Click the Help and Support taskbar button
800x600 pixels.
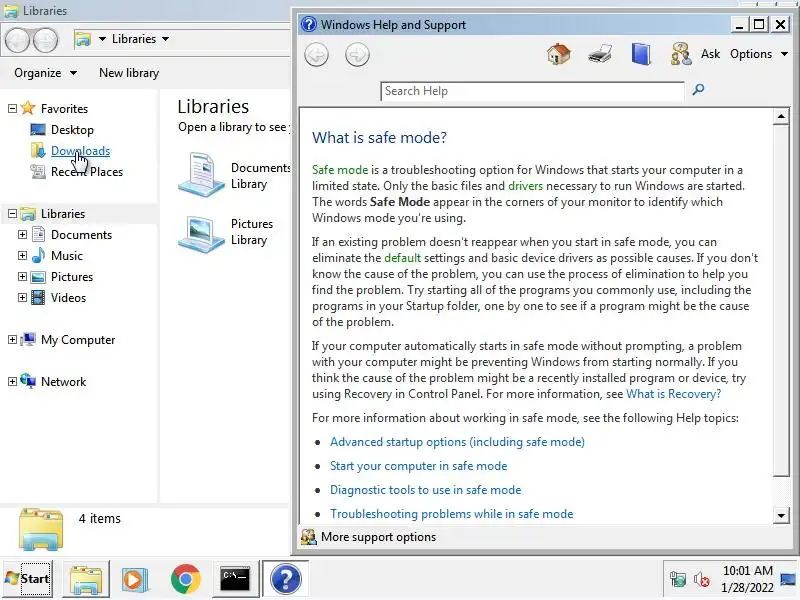click(286, 579)
